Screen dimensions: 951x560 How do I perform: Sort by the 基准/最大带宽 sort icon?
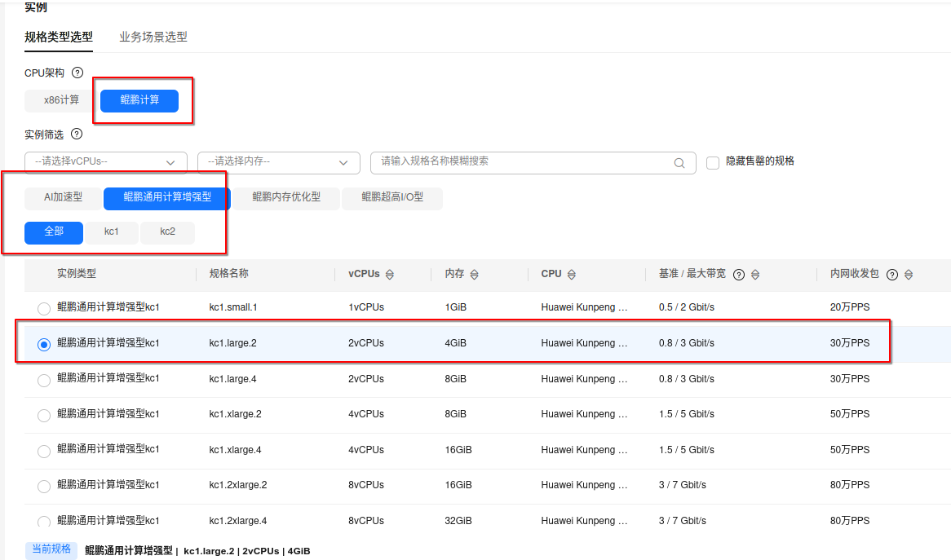[755, 275]
